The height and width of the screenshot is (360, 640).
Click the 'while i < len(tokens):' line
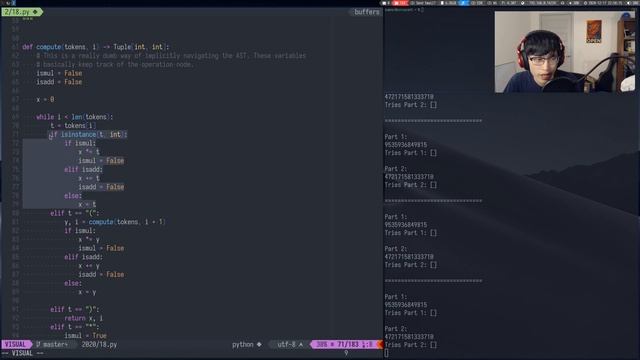click(74, 117)
